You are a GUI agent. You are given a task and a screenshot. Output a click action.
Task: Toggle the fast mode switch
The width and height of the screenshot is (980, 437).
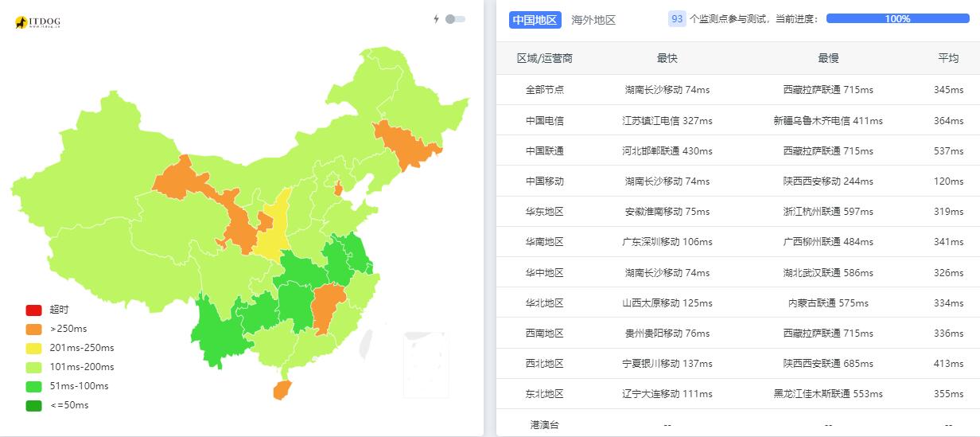pyautogui.click(x=455, y=19)
